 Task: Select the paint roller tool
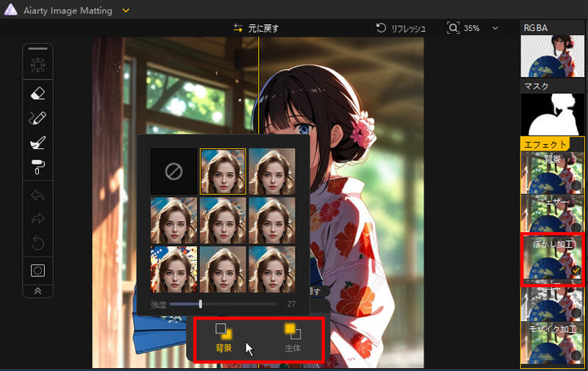38,168
